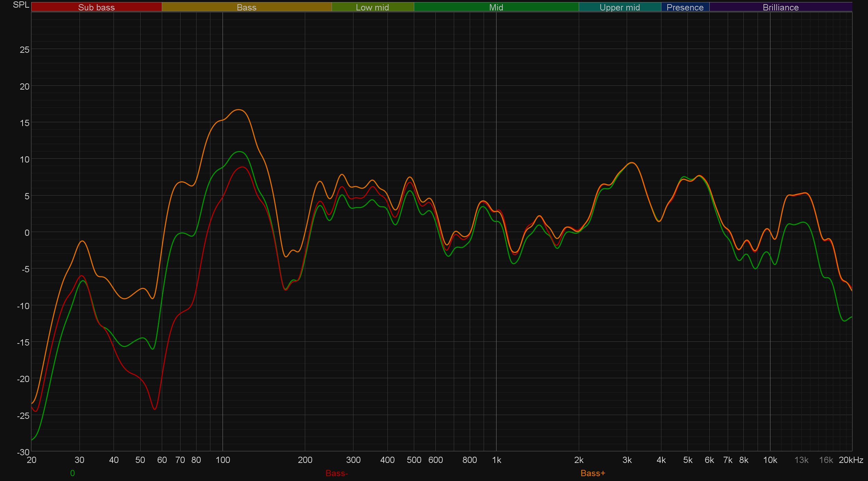Click the Sub bass band label

point(96,7)
